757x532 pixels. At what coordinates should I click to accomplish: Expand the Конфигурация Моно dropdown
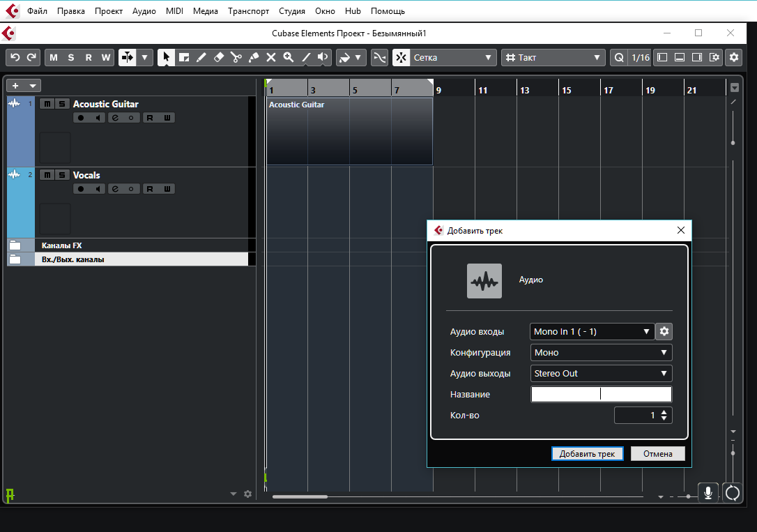click(x=601, y=353)
